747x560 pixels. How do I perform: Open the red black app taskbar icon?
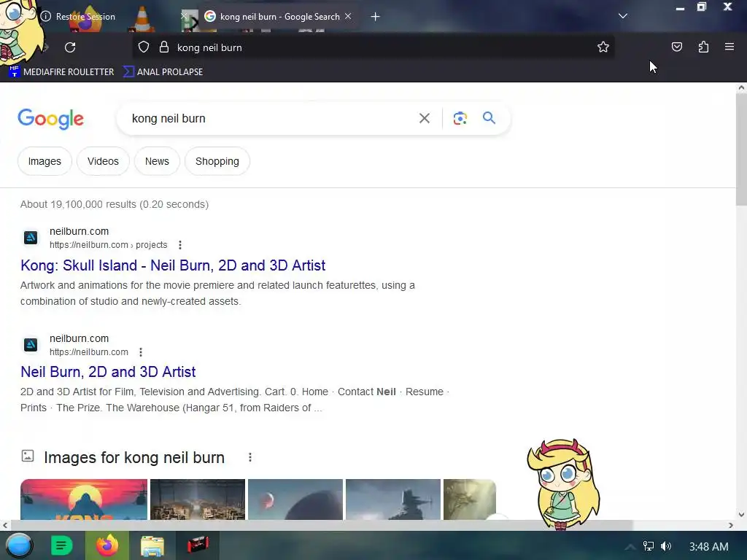pyautogui.click(x=198, y=545)
